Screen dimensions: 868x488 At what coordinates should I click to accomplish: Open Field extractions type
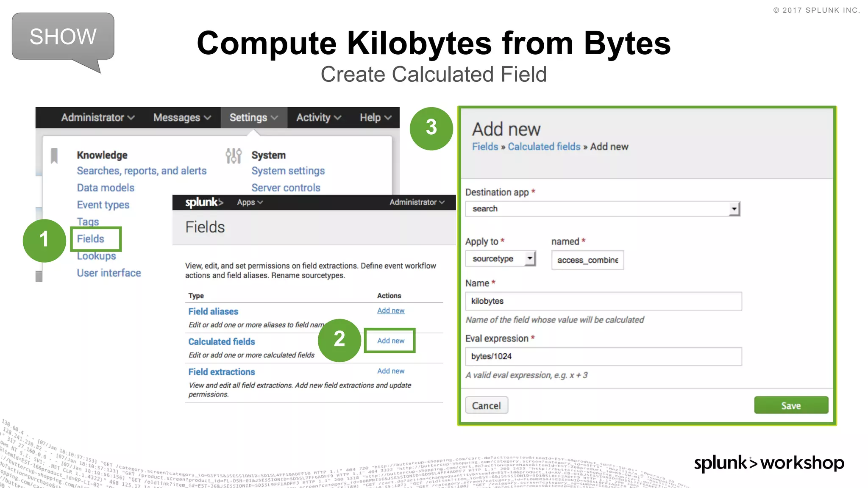coord(222,372)
